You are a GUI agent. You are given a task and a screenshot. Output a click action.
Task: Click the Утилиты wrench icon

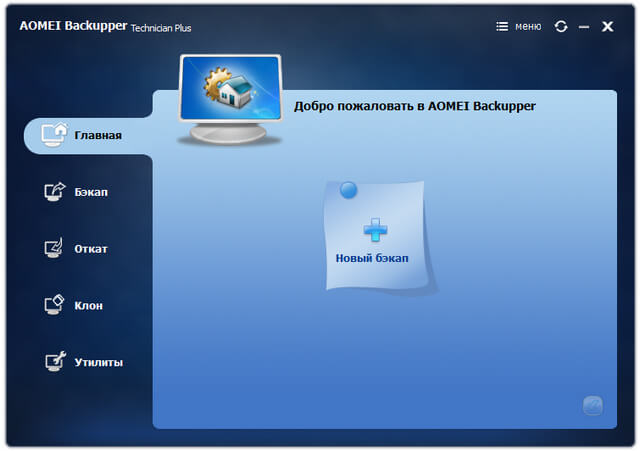tap(55, 361)
